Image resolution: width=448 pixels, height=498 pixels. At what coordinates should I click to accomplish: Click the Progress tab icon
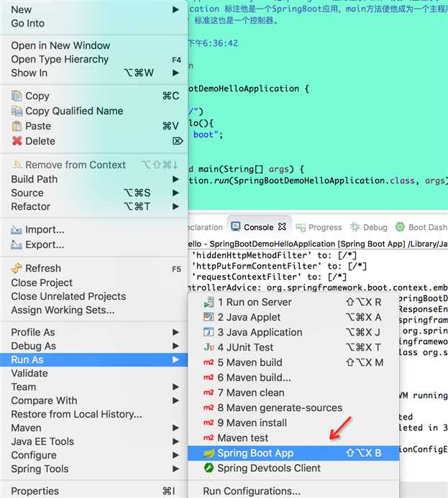[301, 227]
